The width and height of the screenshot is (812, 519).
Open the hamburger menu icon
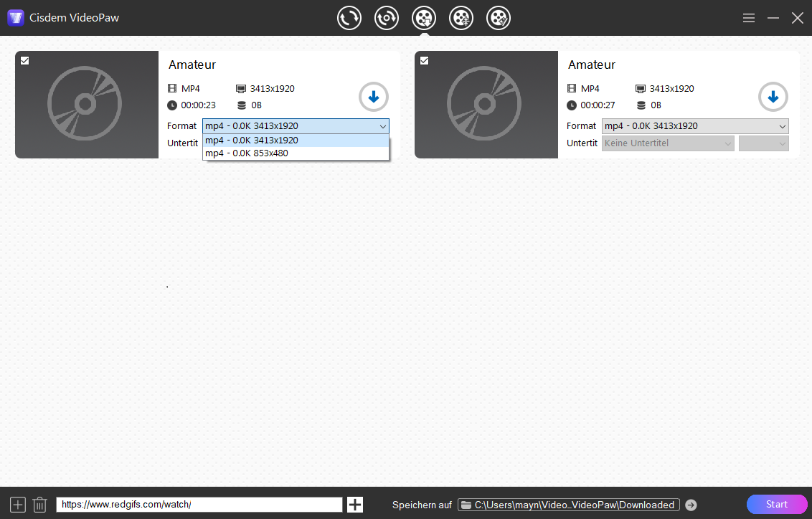click(x=748, y=18)
